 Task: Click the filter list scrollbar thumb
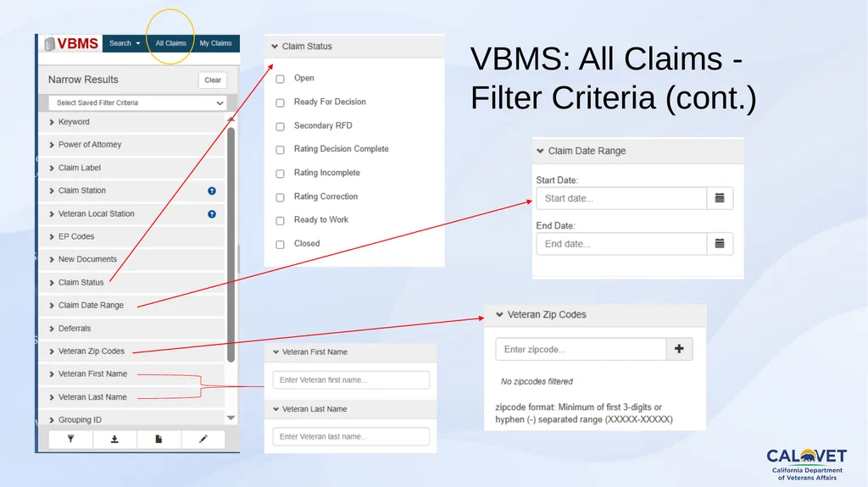[x=231, y=245]
